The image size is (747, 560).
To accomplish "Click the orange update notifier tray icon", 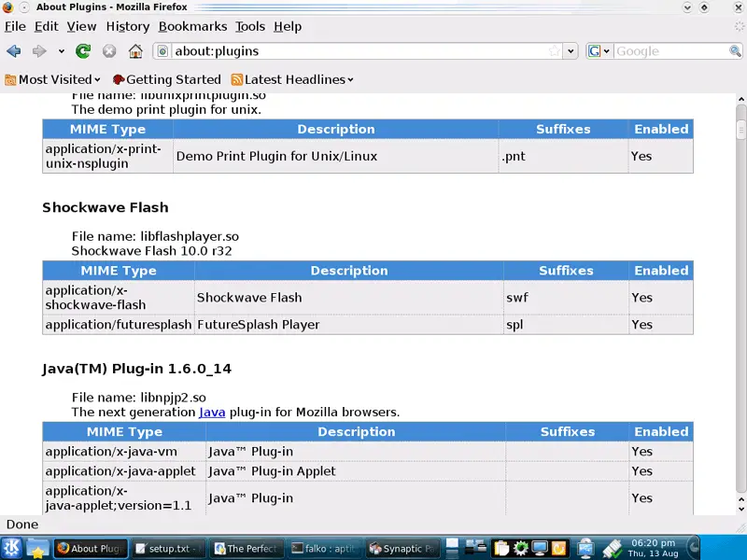I will [x=558, y=549].
